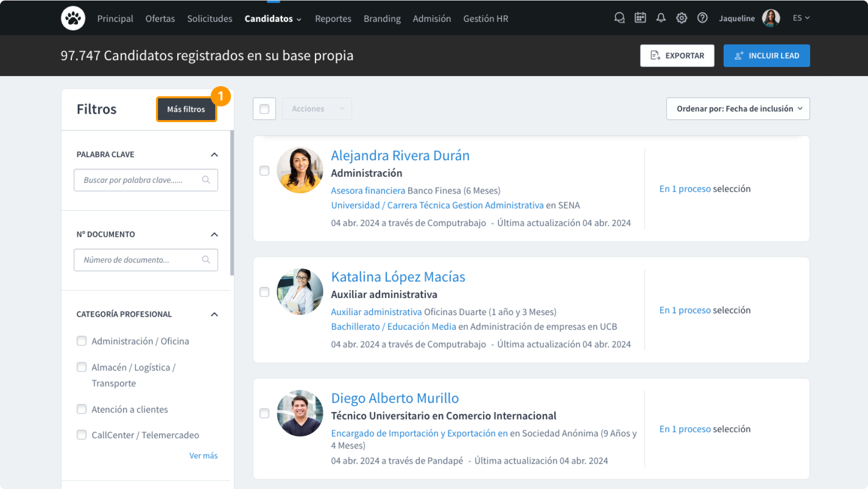Open the ES language selector

pyautogui.click(x=801, y=18)
